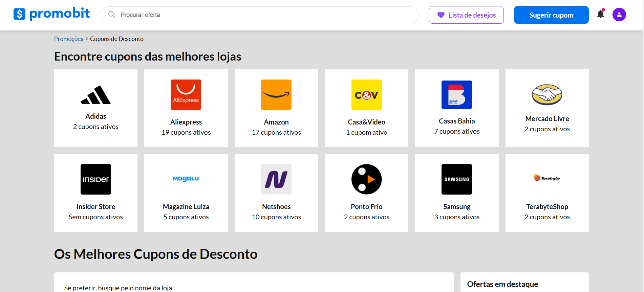Select '3 cupons ativos' text

point(457,217)
